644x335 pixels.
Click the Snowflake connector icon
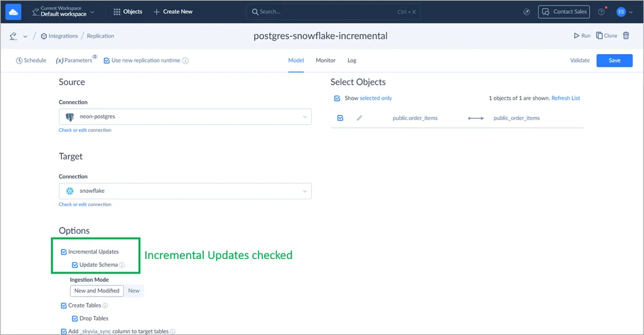[70, 191]
